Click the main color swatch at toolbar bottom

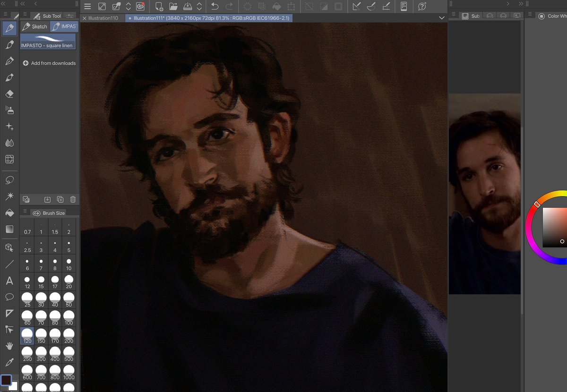(x=7, y=380)
